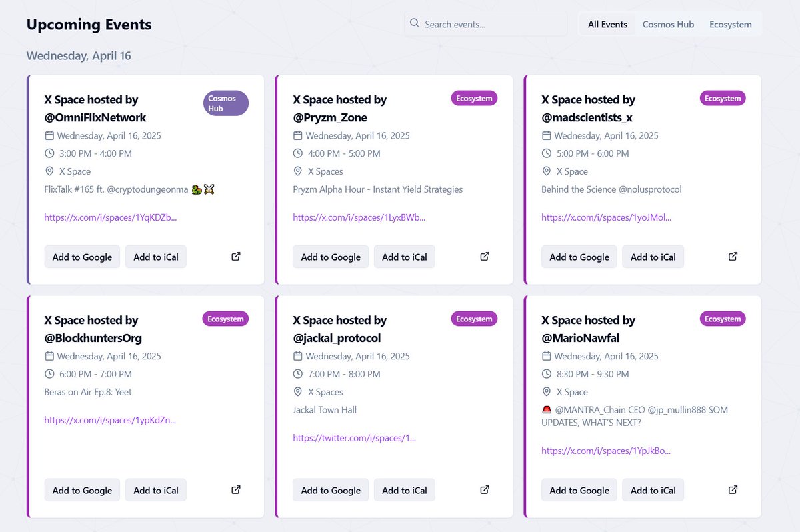Open the 1ypKdZn spaces link
The height and width of the screenshot is (532, 800).
coord(111,420)
